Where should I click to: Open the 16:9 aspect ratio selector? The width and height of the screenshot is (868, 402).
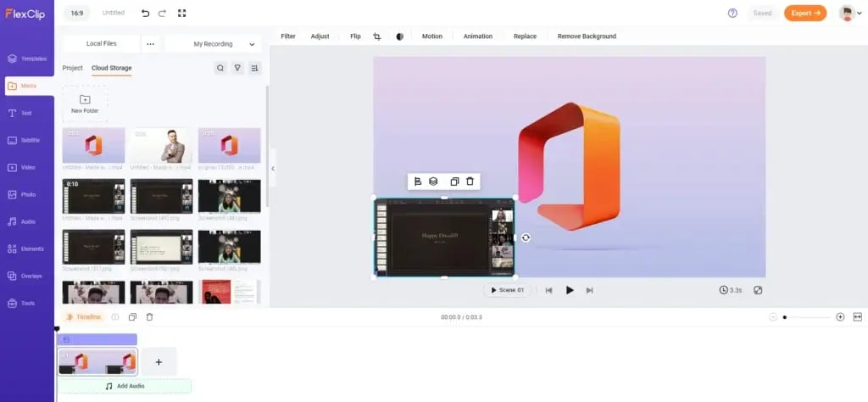[x=77, y=14]
